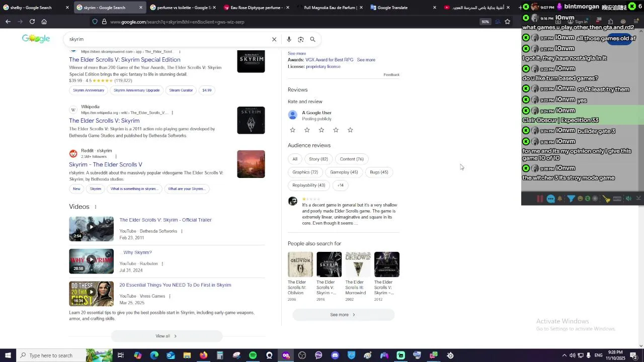Open Skyrim - The Elder Scrolls V Reddit link
This screenshot has height=362, width=644.
click(106, 164)
